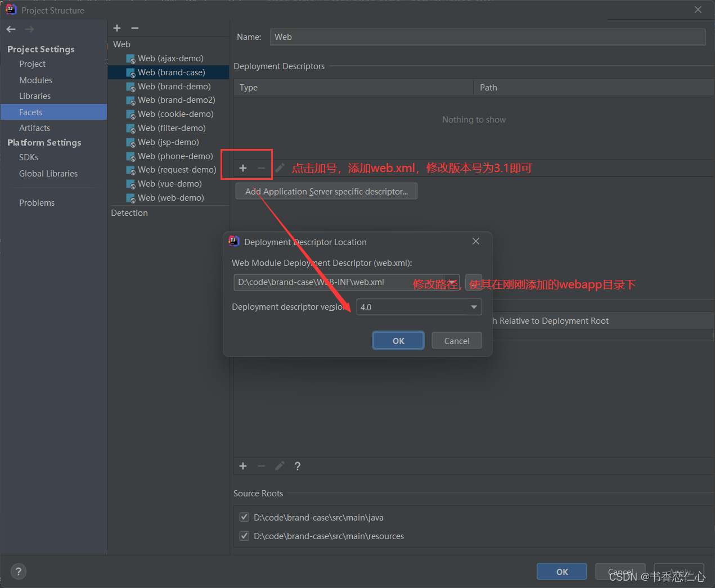Image resolution: width=715 pixels, height=588 pixels.
Task: Click the Relative to Deployment Root column header
Action: click(x=603, y=321)
